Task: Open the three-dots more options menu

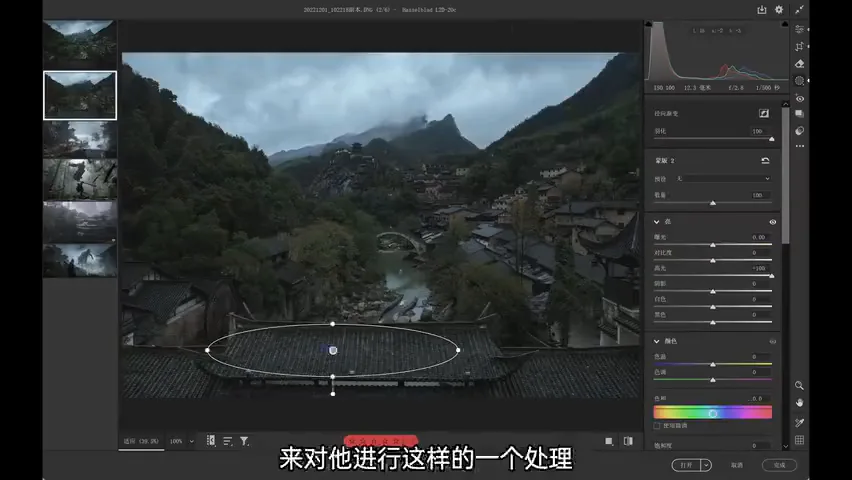Action: point(799,146)
